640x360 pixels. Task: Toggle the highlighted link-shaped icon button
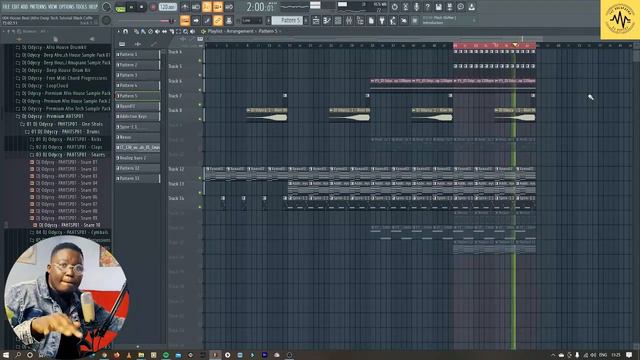tap(218, 20)
